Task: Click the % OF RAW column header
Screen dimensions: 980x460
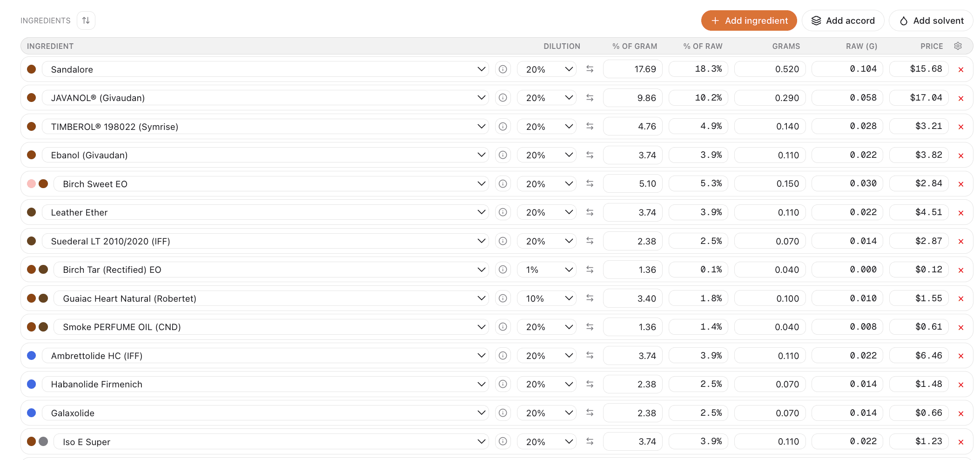Action: (x=702, y=46)
